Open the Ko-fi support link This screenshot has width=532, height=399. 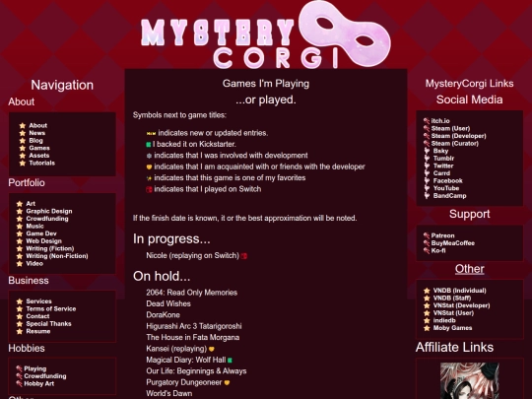click(x=438, y=250)
